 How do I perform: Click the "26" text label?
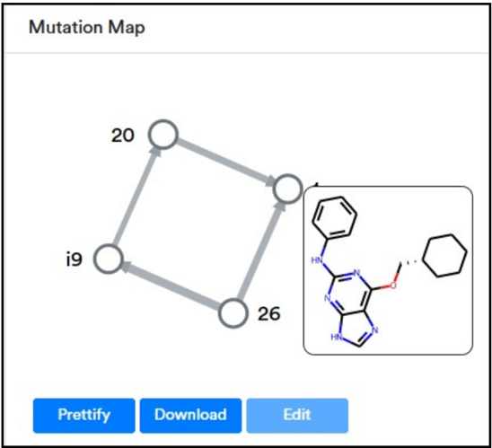(x=269, y=314)
